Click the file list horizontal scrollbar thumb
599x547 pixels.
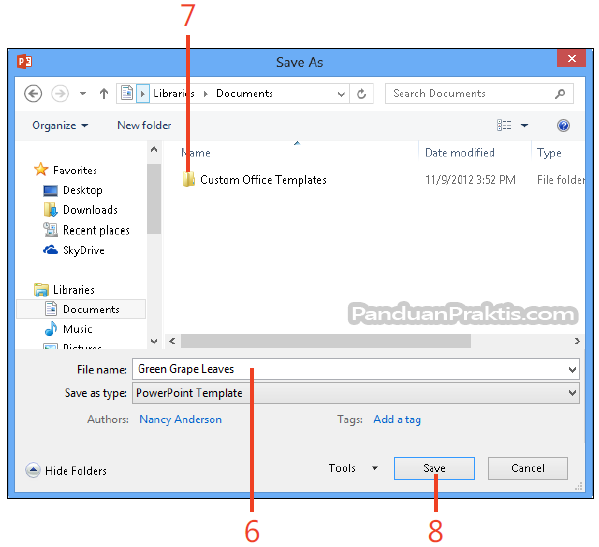[326, 341]
